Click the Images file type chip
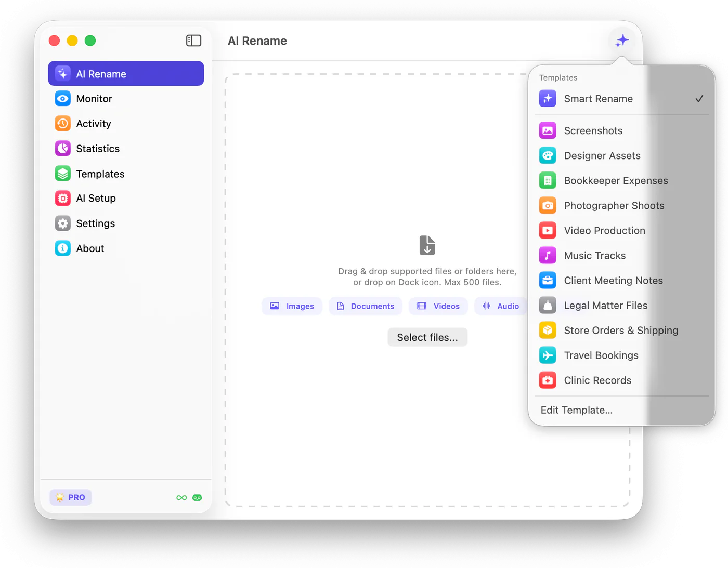 click(x=292, y=306)
